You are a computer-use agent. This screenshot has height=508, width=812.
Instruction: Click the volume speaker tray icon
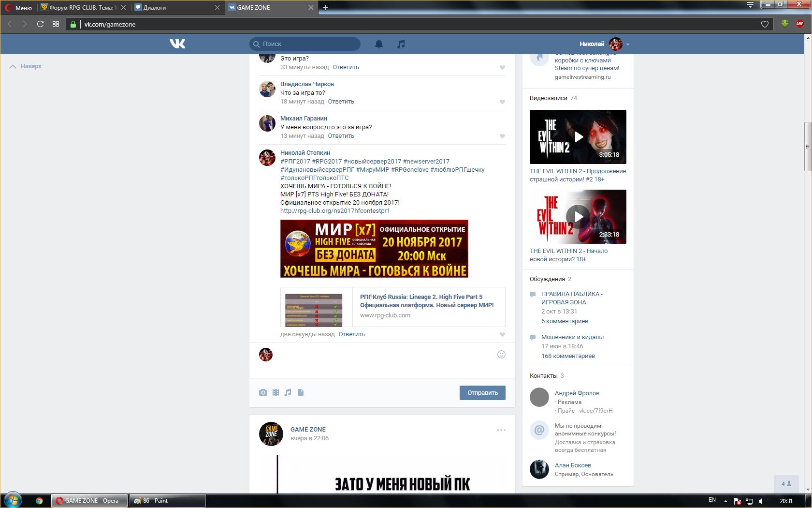point(761,501)
